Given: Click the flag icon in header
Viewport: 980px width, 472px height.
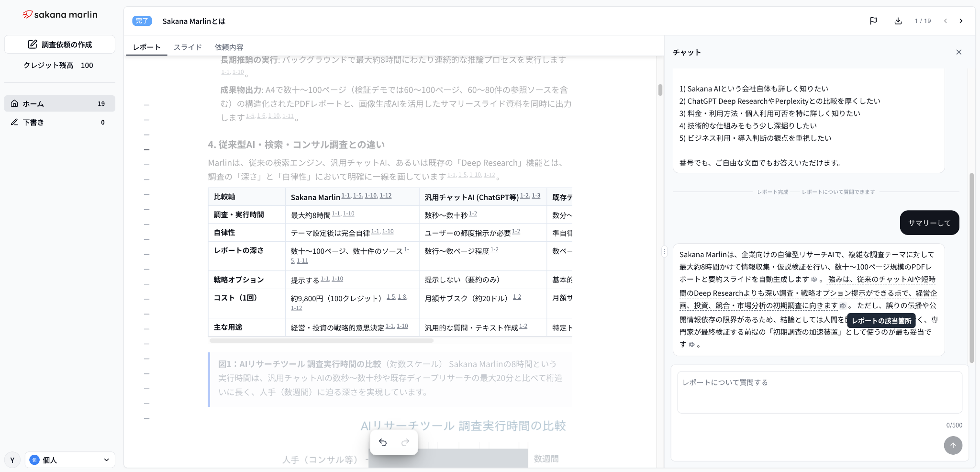Looking at the screenshot, I should pyautogui.click(x=873, y=21).
